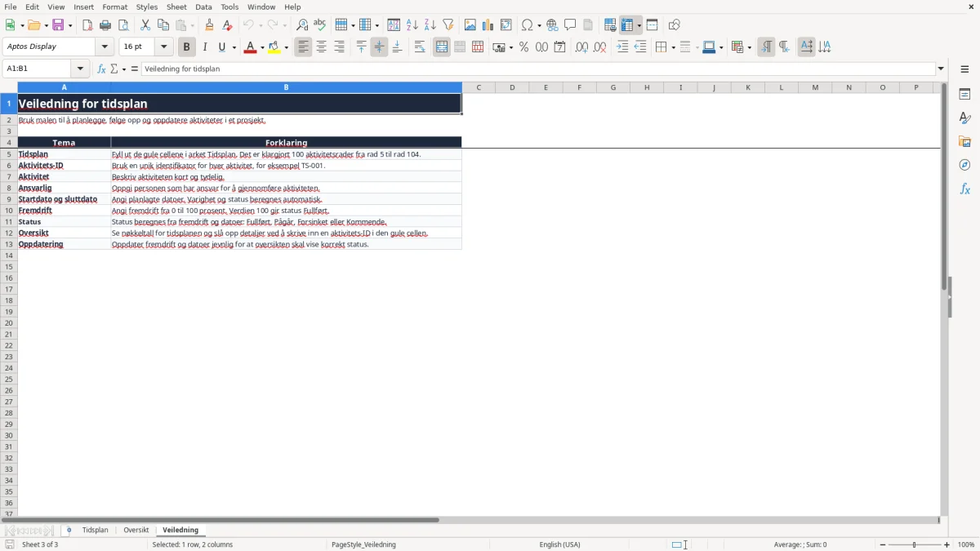Align text right

tap(340, 47)
